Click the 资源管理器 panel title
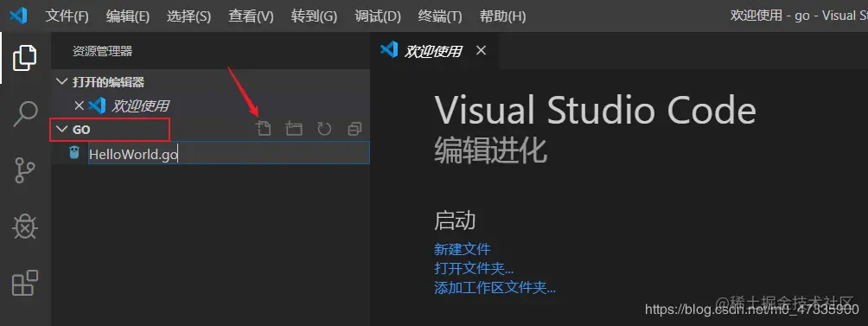Image resolution: width=868 pixels, height=326 pixels. click(x=102, y=52)
